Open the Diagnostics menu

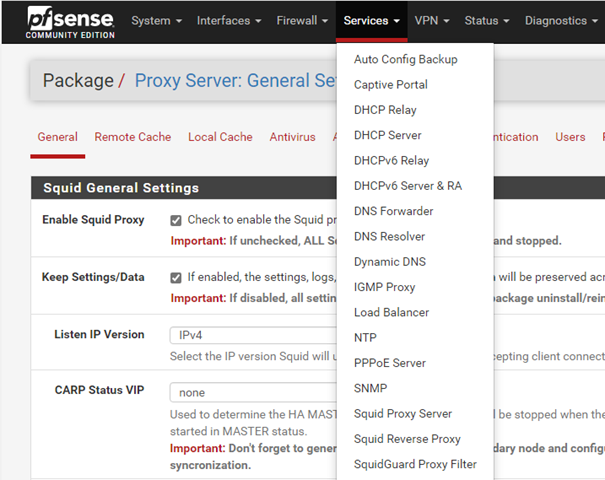(561, 21)
